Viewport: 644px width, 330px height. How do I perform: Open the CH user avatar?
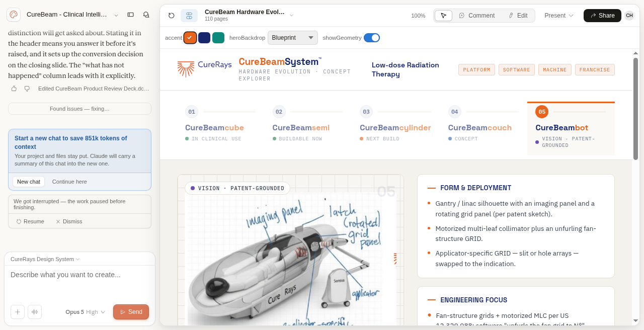point(629,16)
